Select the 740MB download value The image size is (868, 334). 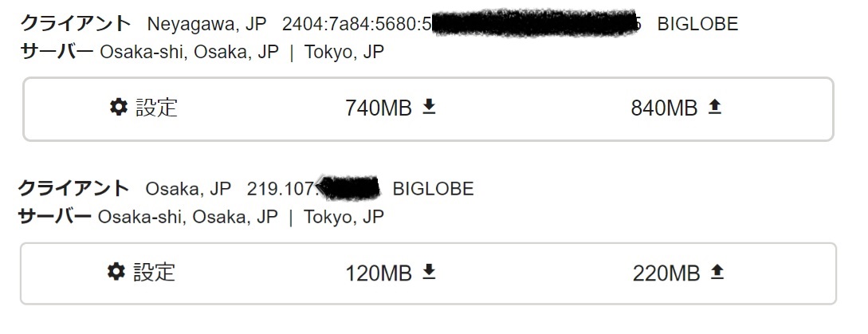pos(379,108)
